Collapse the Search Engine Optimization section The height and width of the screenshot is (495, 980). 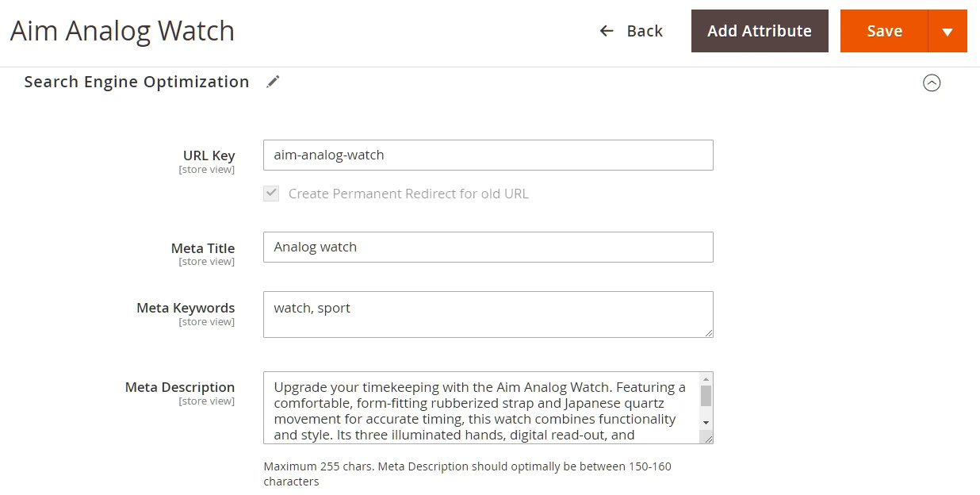coord(932,82)
